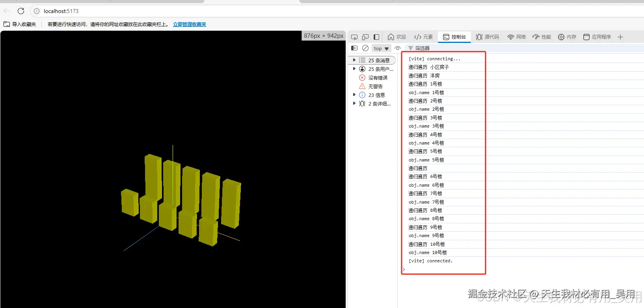Open the 内存 memory tab

point(567,37)
